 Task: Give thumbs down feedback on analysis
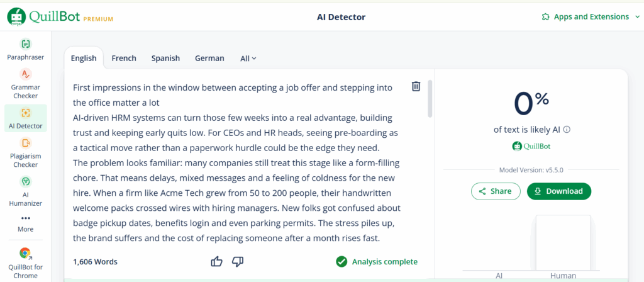point(238,261)
